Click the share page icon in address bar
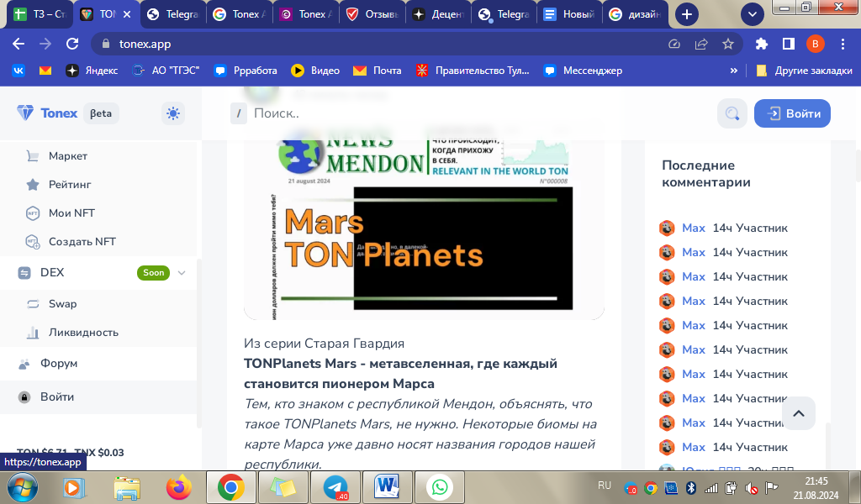The height and width of the screenshot is (504, 861). pos(701,44)
